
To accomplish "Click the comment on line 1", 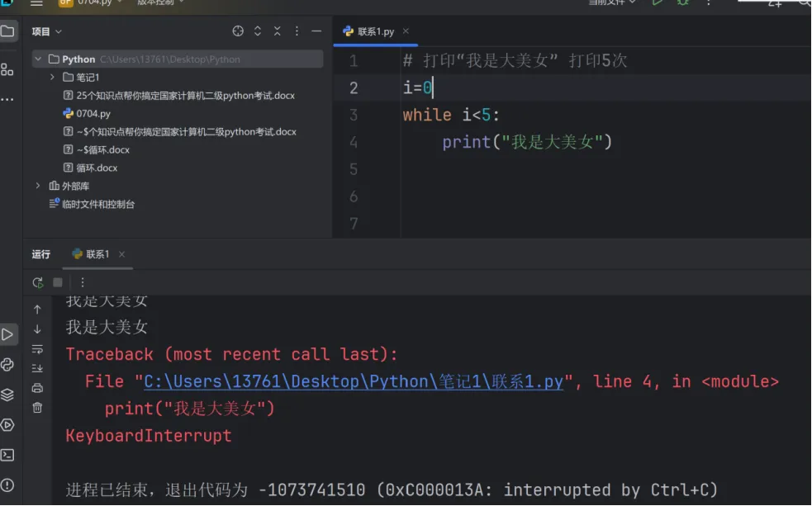I will click(515, 61).
